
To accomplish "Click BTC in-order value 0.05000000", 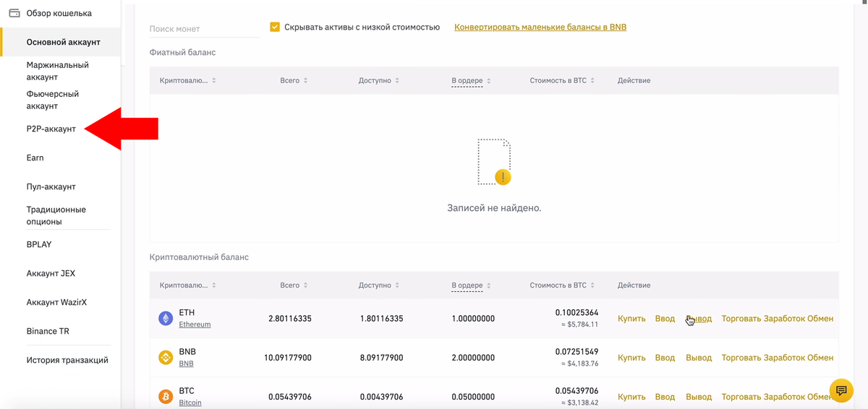I will [473, 397].
